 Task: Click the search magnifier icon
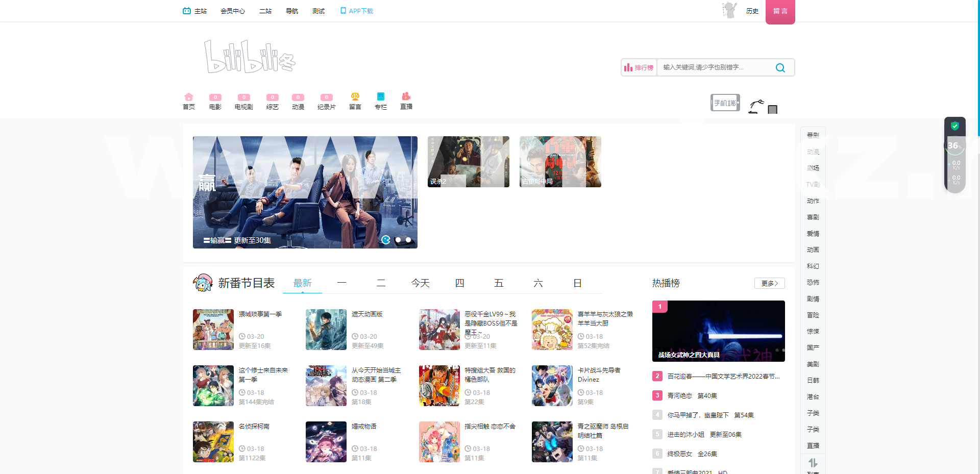coord(780,67)
